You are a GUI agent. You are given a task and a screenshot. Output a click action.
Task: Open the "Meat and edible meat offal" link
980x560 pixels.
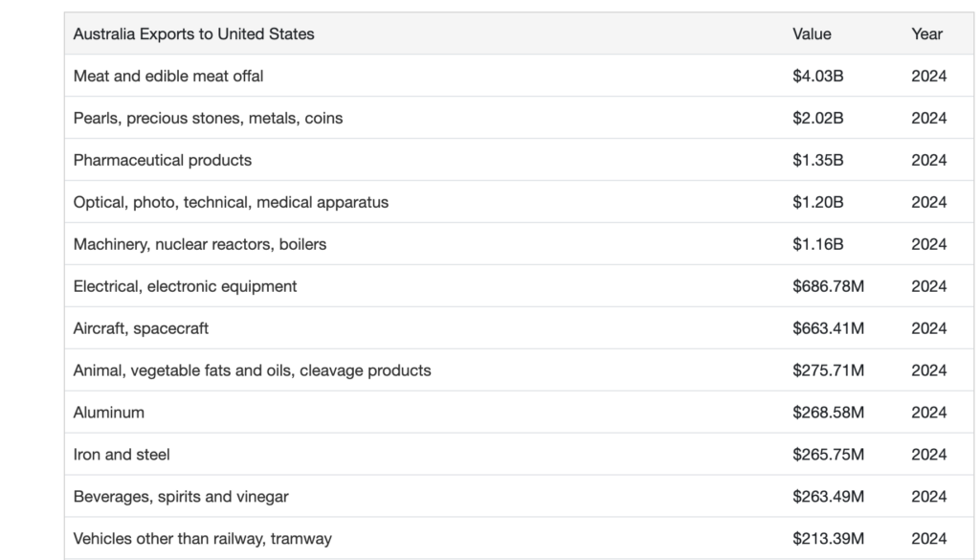[x=168, y=76]
